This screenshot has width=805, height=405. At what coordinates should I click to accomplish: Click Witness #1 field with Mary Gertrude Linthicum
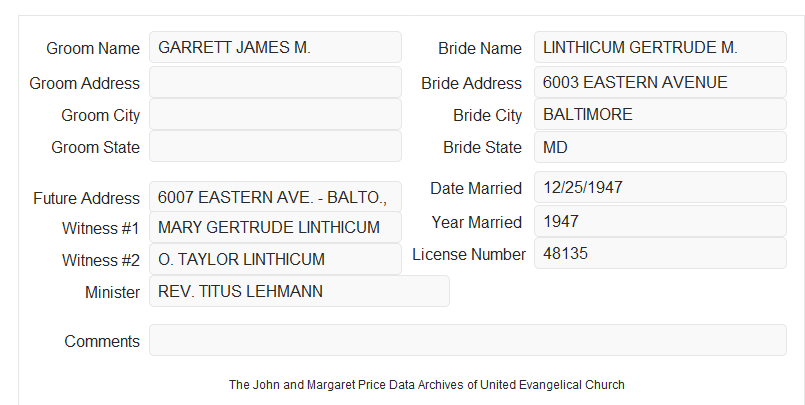coord(275,227)
